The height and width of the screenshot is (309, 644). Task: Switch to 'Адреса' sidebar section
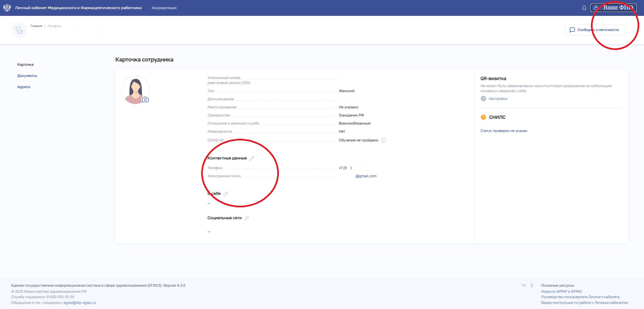(x=24, y=87)
